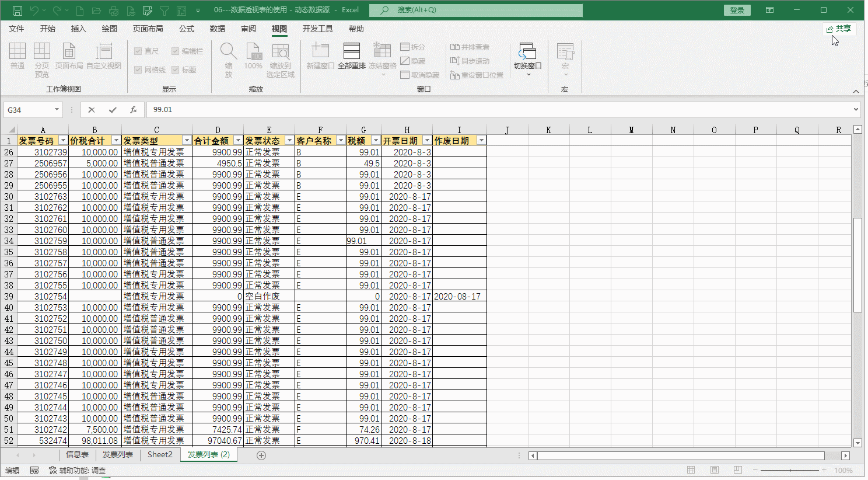Open Custom Views (自定义视图)
Image resolution: width=868 pixels, height=480 pixels.
[x=104, y=57]
